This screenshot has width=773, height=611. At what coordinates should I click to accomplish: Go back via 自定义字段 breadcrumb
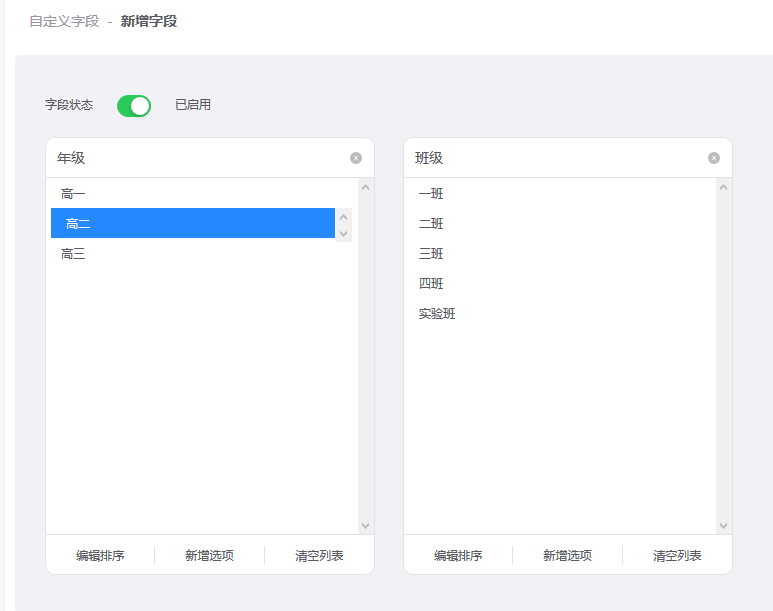pos(64,21)
